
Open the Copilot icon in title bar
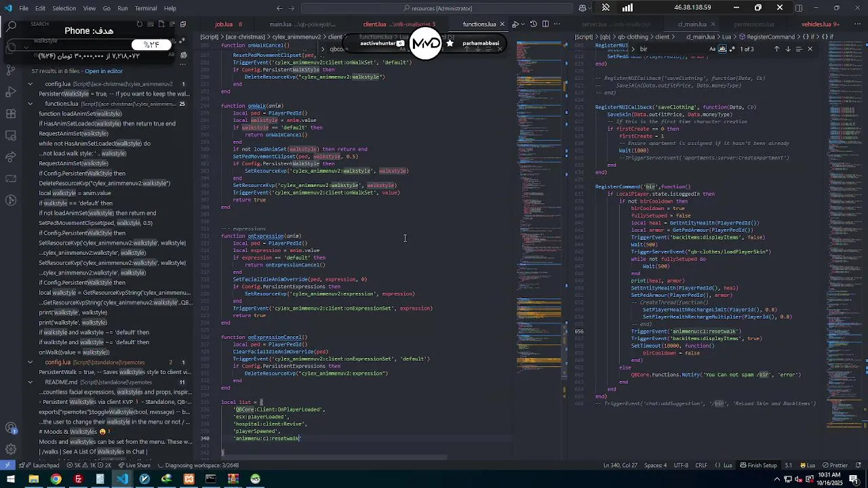583,8
